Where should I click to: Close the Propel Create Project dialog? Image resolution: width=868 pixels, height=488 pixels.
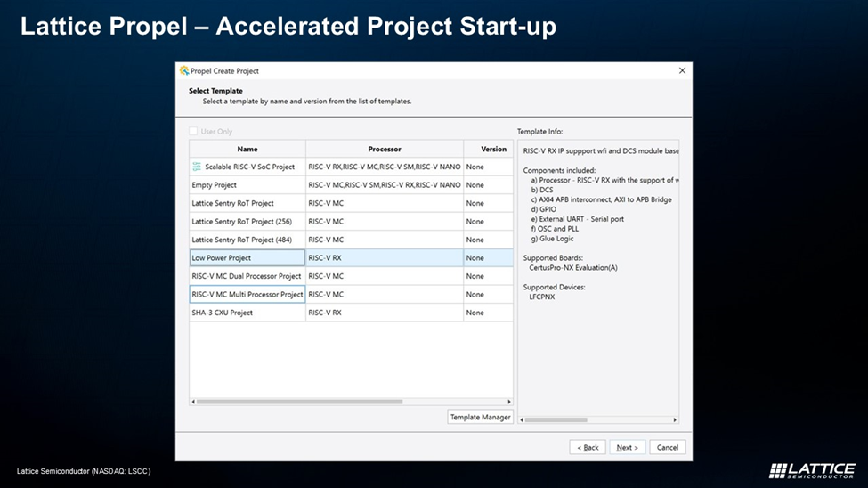click(682, 70)
